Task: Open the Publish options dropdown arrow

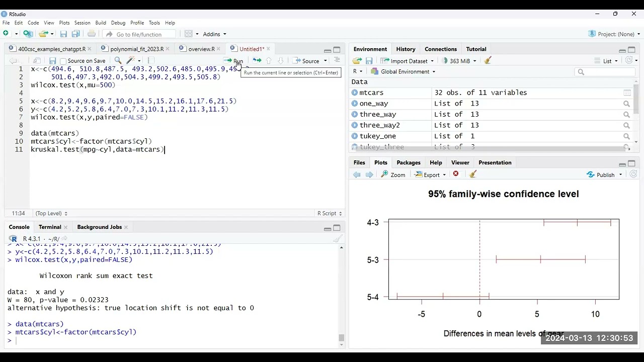Action: pyautogui.click(x=620, y=174)
